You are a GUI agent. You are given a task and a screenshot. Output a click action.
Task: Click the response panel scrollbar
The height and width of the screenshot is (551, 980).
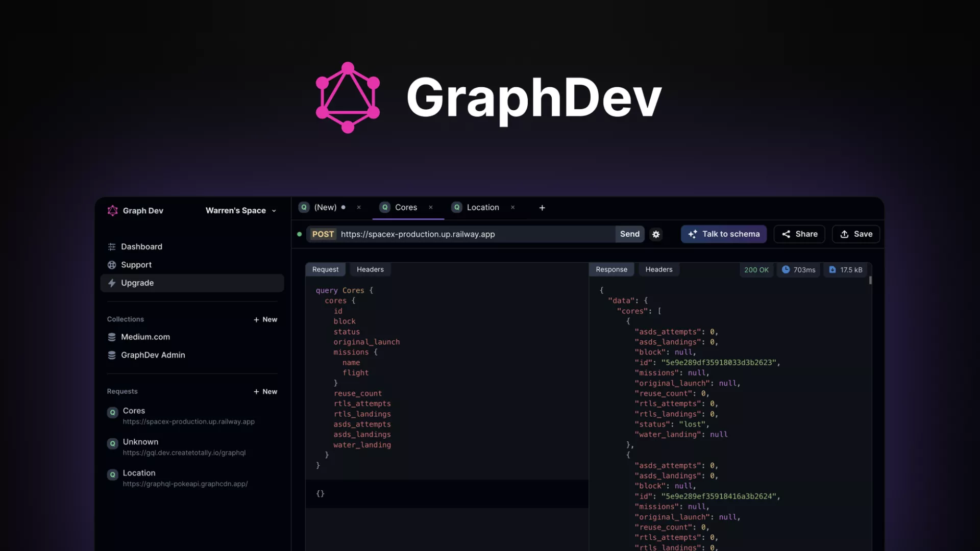click(x=870, y=281)
